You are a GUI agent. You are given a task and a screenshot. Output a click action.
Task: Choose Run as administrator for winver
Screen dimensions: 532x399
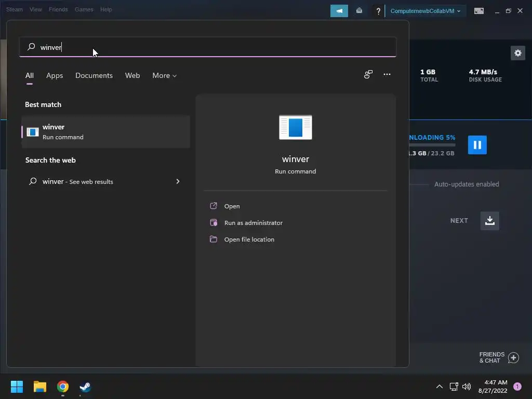pos(254,222)
